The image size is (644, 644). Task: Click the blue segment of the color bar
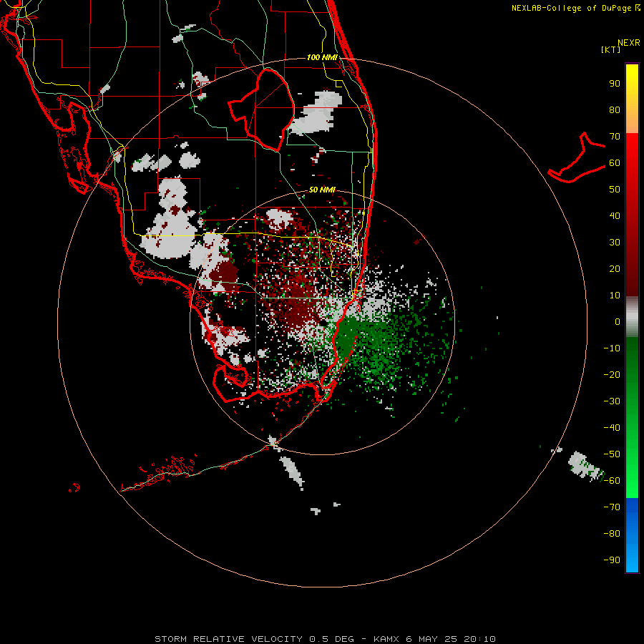632,535
